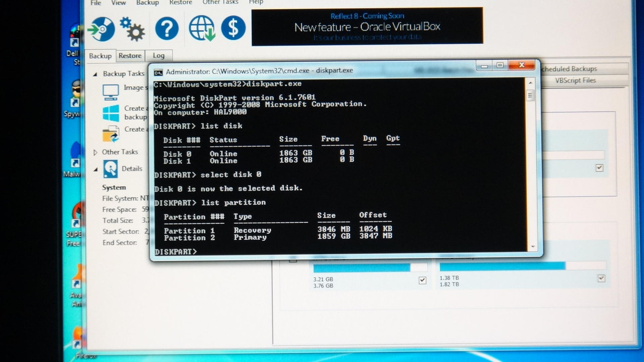Viewport: 644px width, 362px height.
Task: Click the 'End Sector:' detail label
Action: click(x=120, y=243)
